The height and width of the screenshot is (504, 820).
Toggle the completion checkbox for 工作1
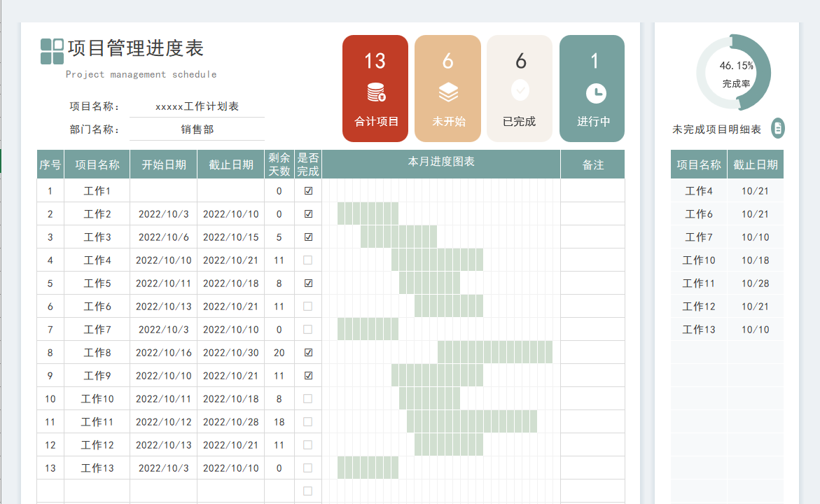pos(308,191)
